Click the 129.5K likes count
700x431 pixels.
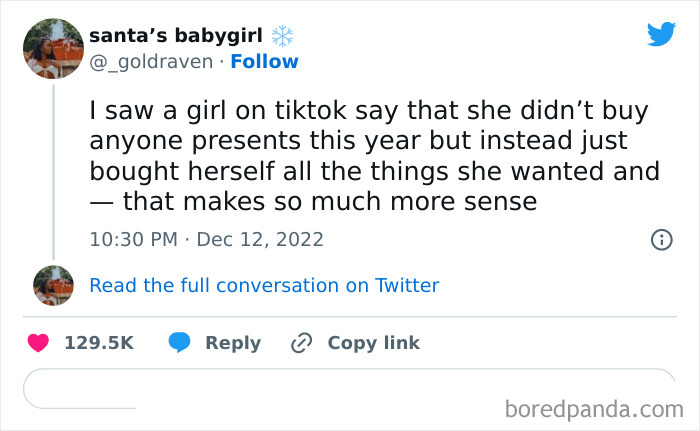(x=98, y=343)
